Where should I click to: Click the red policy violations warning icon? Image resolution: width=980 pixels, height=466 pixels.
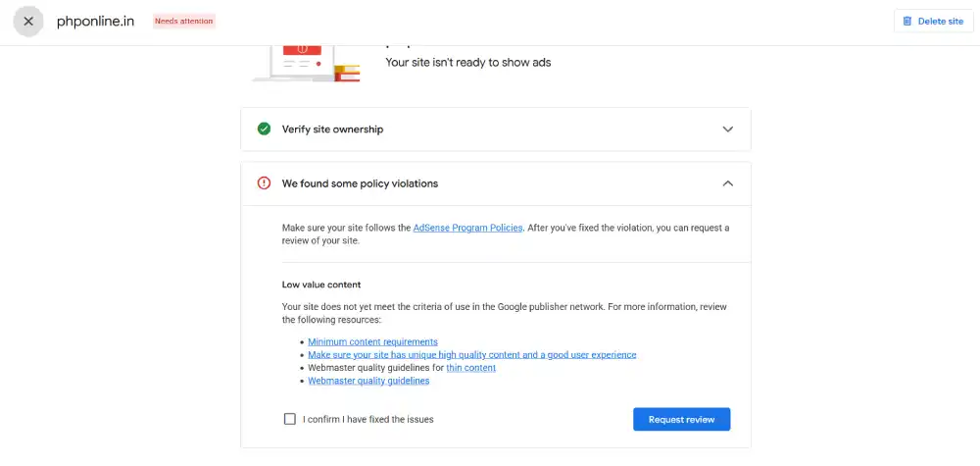[x=264, y=183]
